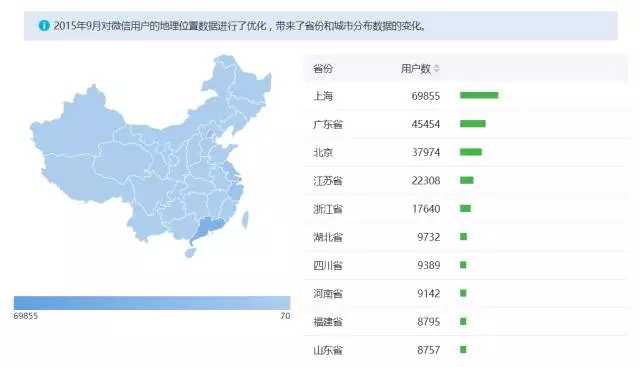The width and height of the screenshot is (640, 367).
Task: Click green bar for 广东省
Action: tap(473, 124)
